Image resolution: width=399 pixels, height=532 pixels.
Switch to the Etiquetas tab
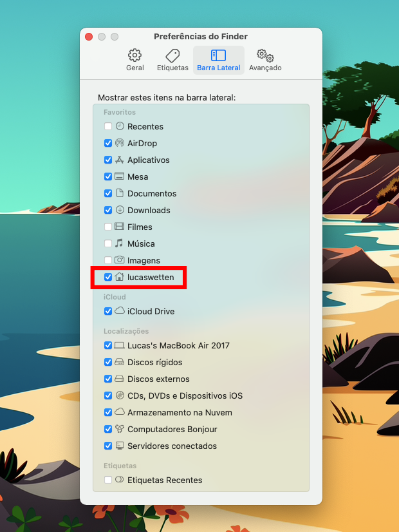pyautogui.click(x=172, y=60)
